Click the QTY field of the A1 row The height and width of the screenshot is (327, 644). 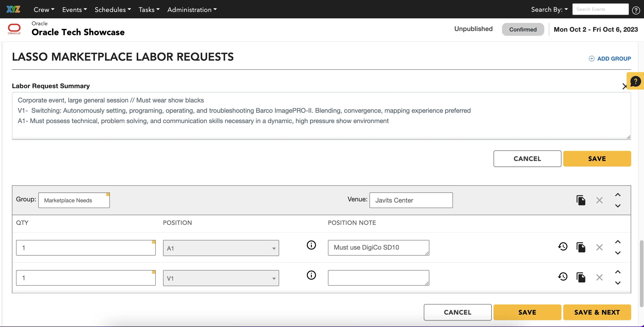[86, 248]
